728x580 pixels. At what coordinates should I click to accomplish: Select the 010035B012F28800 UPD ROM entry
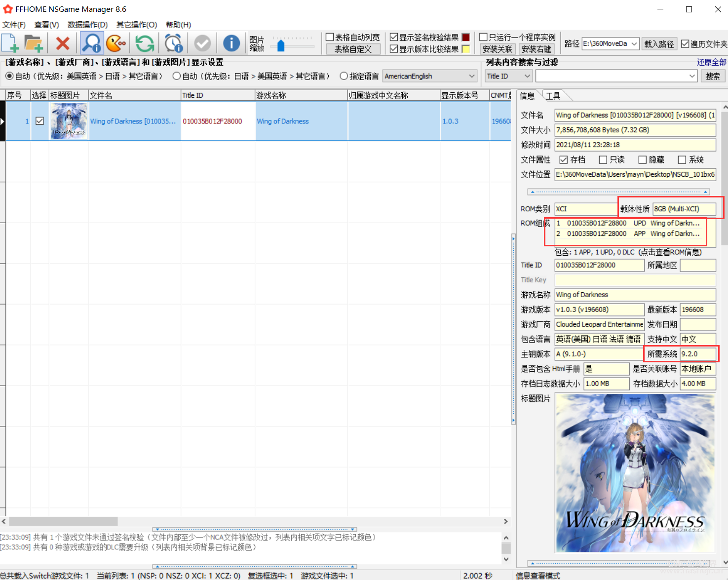click(628, 223)
